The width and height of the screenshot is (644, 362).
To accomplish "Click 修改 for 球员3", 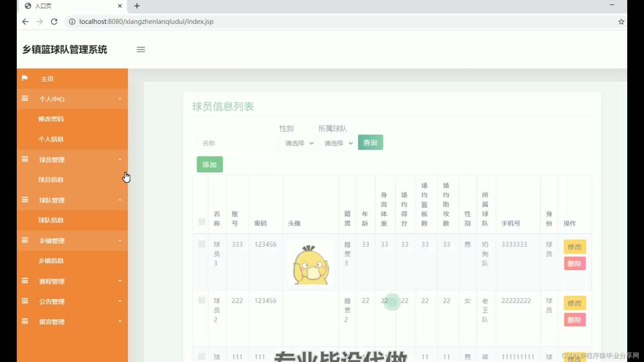I will (x=575, y=247).
